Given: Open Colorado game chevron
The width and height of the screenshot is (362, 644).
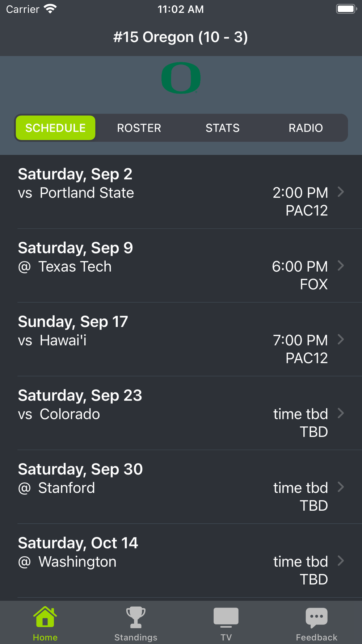Looking at the screenshot, I should click(341, 413).
